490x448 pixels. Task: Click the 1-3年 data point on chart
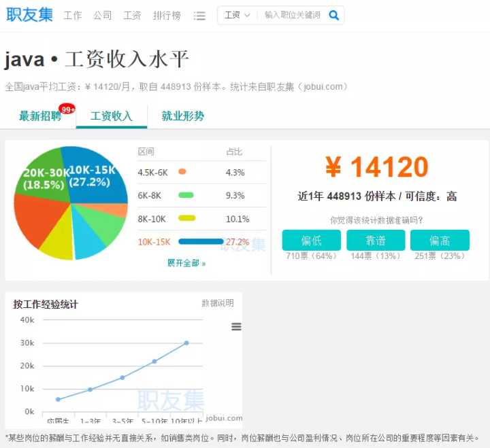pyautogui.click(x=90, y=390)
